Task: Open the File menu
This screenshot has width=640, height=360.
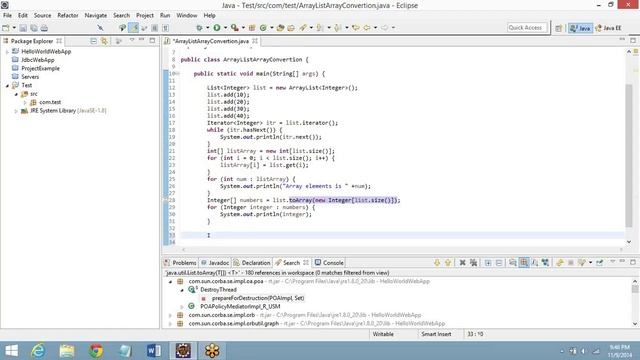Action: coord(7,15)
